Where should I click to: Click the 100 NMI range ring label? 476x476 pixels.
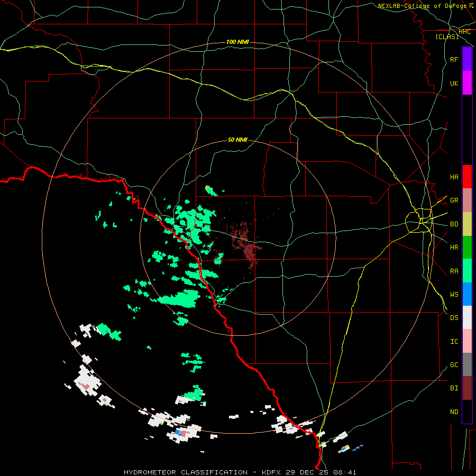pyautogui.click(x=237, y=42)
